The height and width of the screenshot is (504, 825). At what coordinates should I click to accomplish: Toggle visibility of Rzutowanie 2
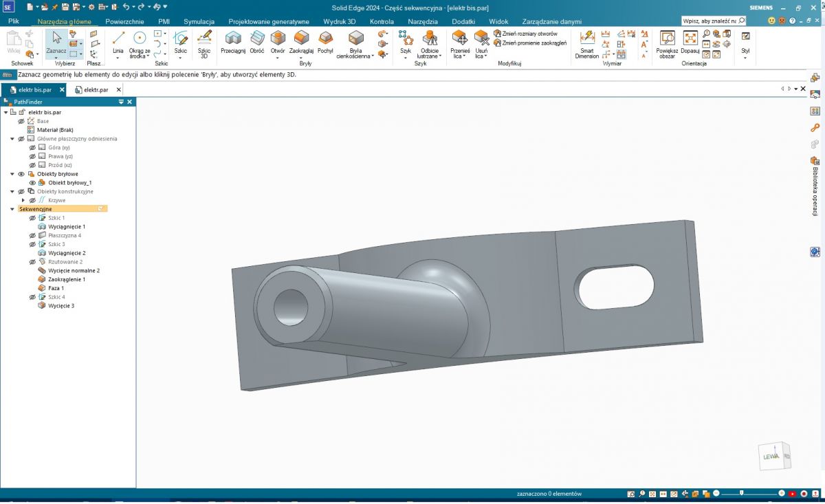pos(32,262)
